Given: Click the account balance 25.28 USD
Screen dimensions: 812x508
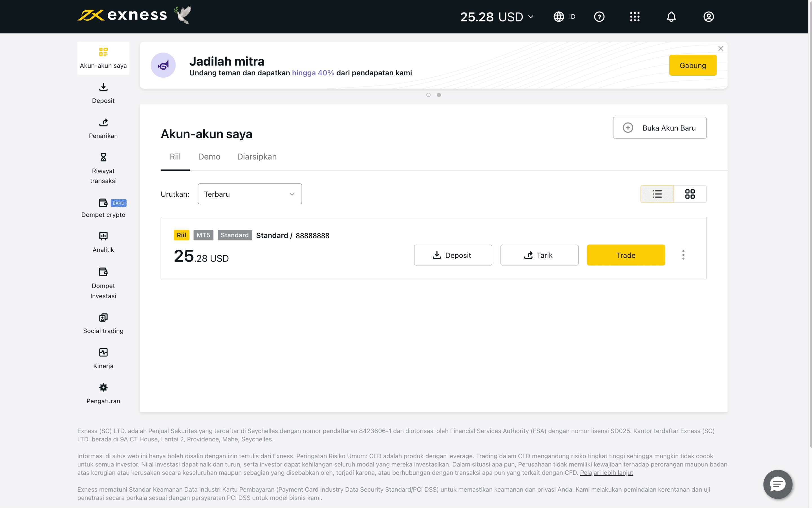Looking at the screenshot, I should (201, 256).
